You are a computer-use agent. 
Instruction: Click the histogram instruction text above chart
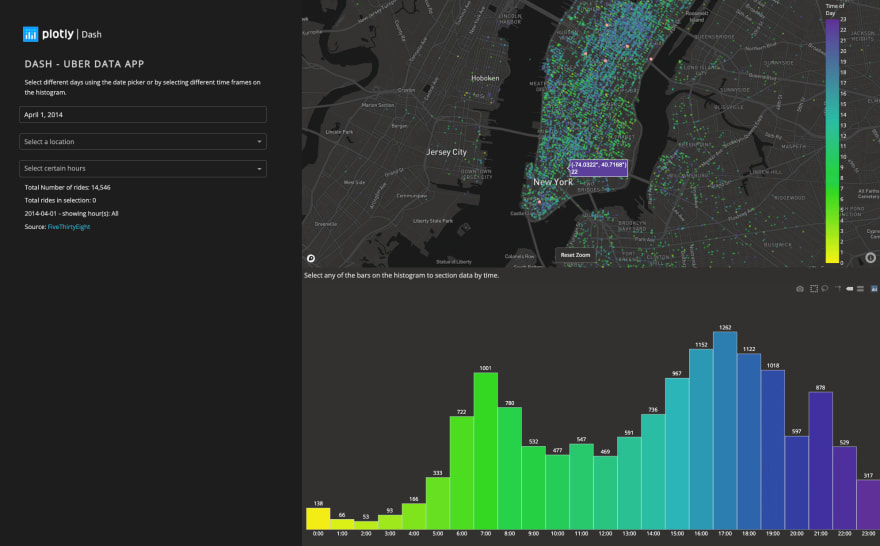pyautogui.click(x=401, y=276)
